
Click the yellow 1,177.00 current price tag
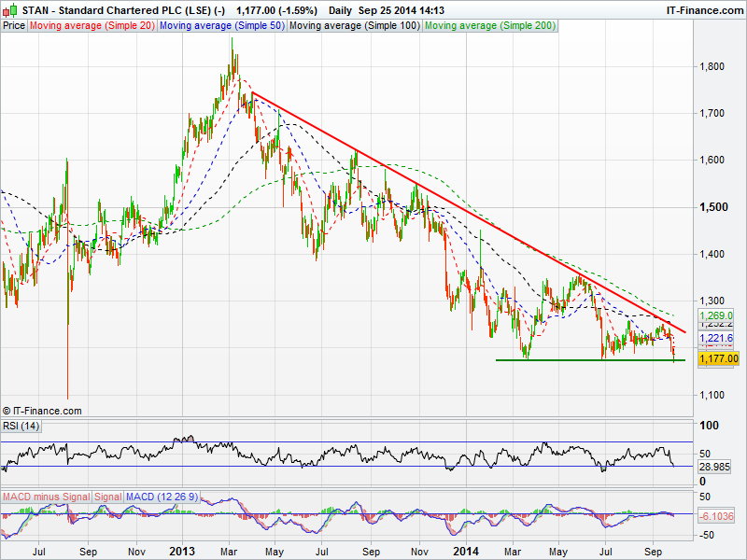click(719, 358)
